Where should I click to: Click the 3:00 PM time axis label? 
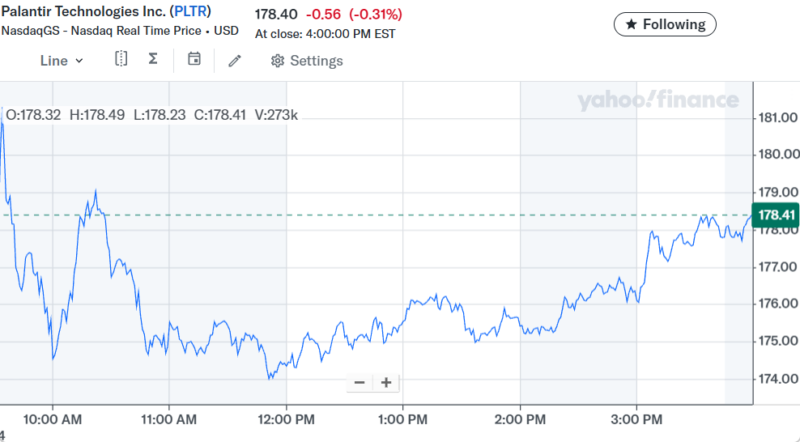click(638, 416)
